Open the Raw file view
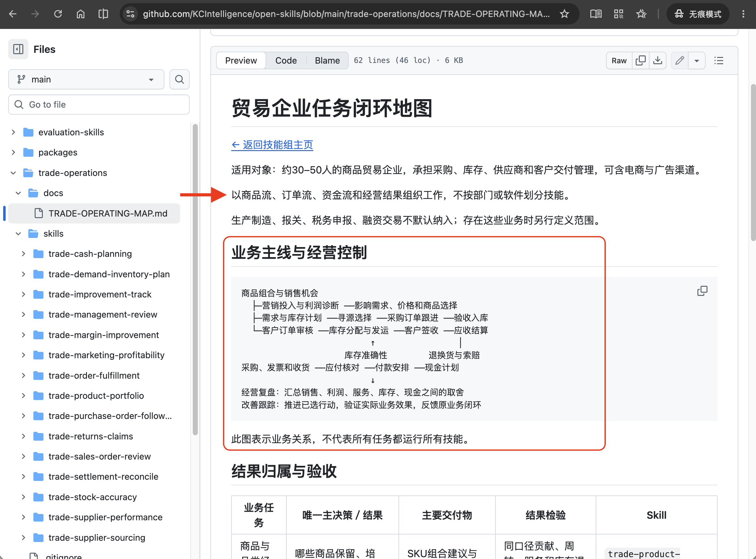756x559 pixels. 619,60
